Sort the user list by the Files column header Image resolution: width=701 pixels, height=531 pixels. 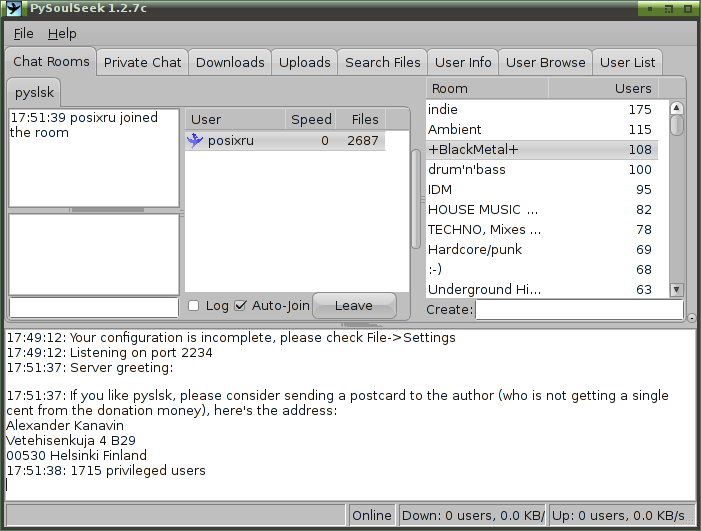click(361, 119)
